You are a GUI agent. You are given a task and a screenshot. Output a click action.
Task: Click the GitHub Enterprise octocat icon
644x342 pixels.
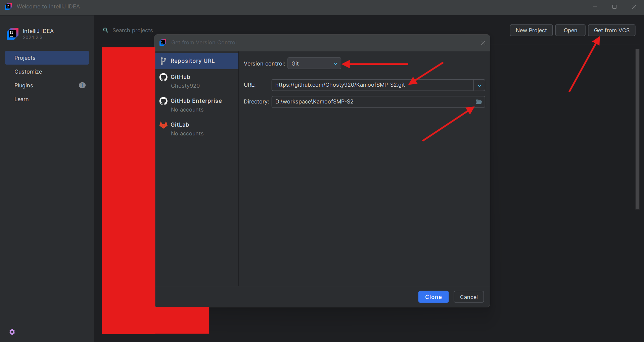point(163,101)
